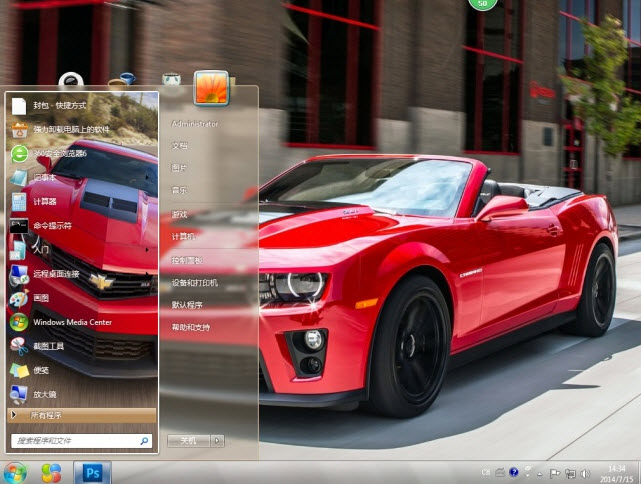Start 画图 (Paint) program

point(40,298)
